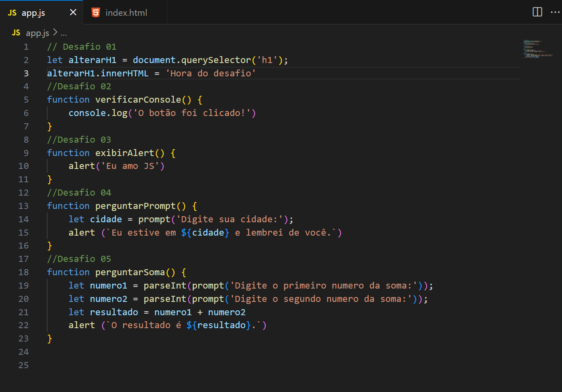Close the app.js tab

(x=73, y=13)
